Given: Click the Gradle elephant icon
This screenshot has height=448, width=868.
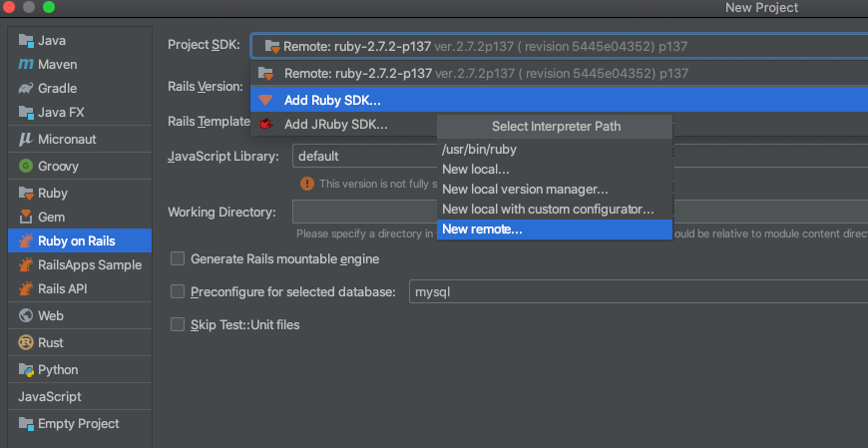Looking at the screenshot, I should tap(26, 89).
